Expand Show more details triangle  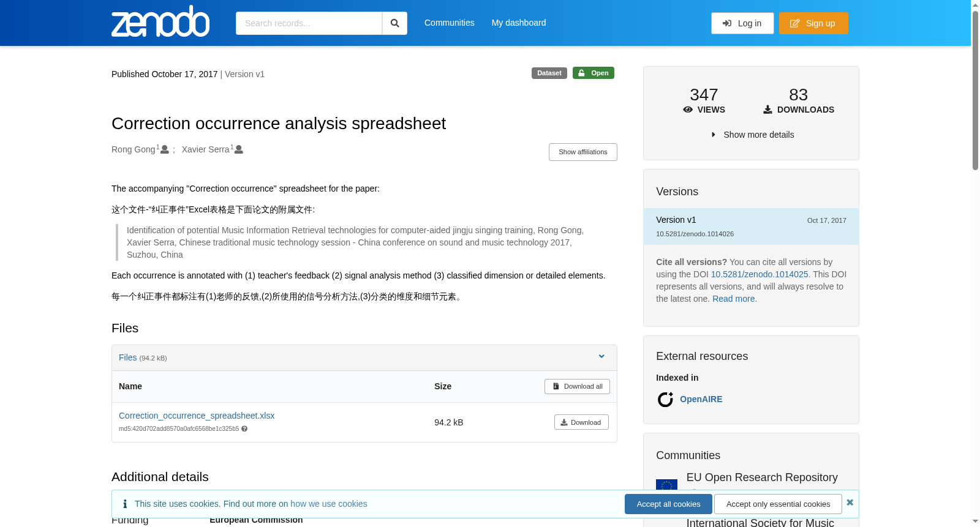[714, 135]
